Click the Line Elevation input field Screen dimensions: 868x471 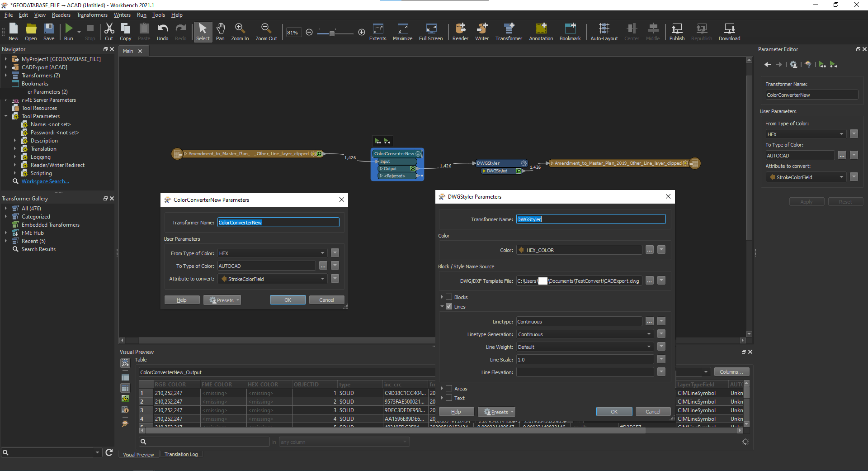(585, 372)
